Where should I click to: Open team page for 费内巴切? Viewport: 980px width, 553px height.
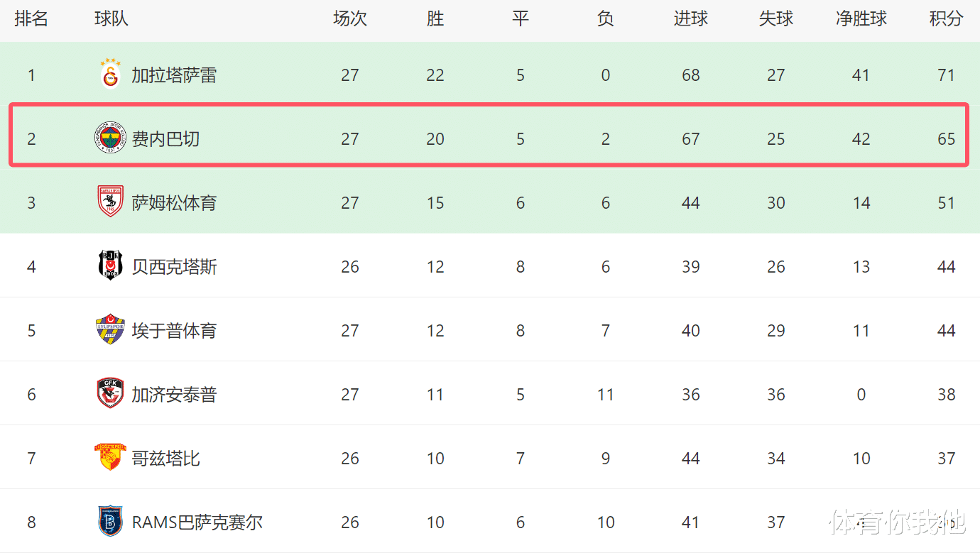click(x=165, y=139)
